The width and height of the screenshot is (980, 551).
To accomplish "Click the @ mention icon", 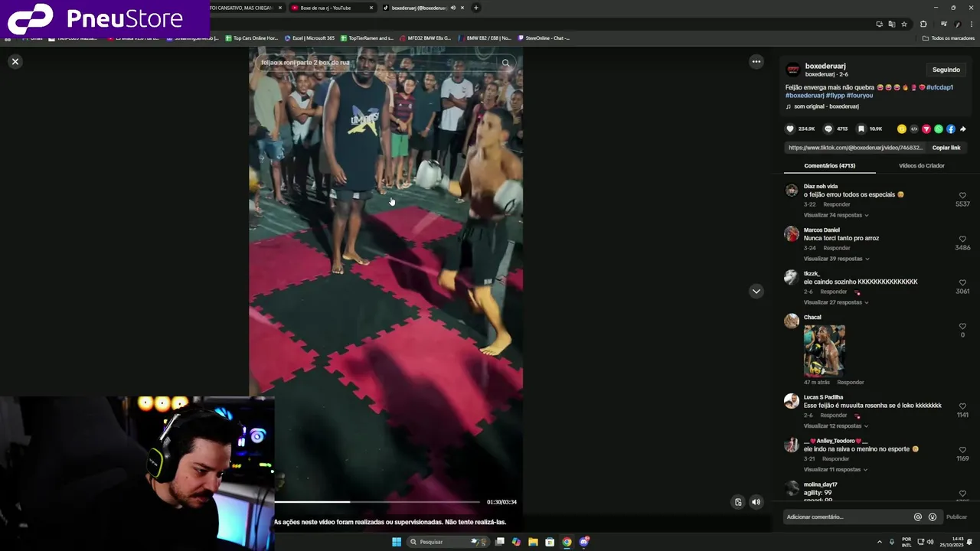I will point(917,517).
